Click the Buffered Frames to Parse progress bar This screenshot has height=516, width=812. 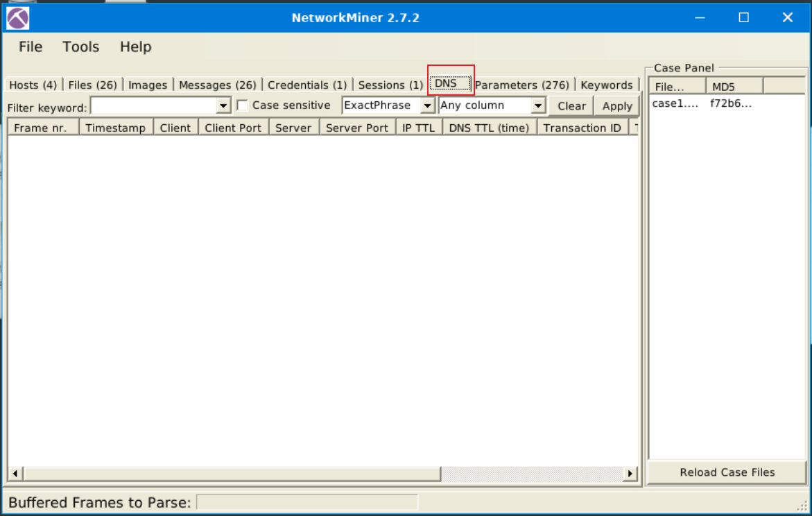pos(307,502)
